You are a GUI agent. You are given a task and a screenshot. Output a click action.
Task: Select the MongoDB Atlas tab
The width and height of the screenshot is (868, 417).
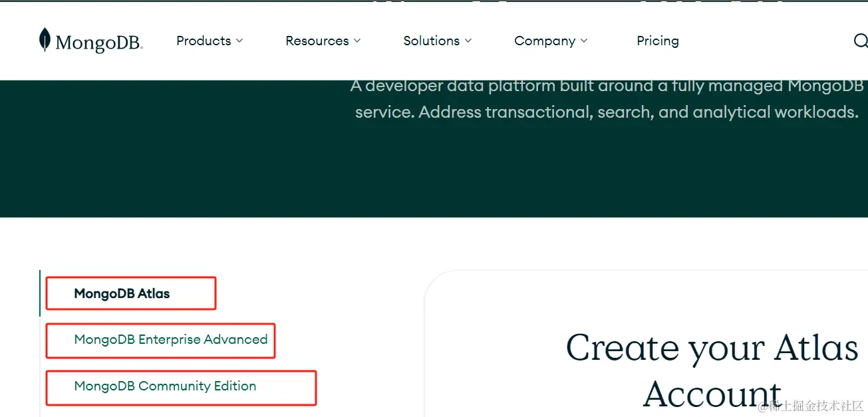click(122, 293)
